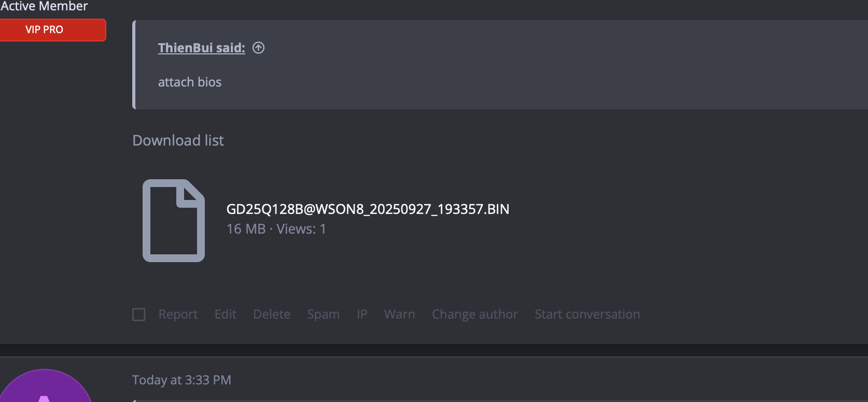
Task: Click the quoted post jump arrow icon
Action: click(258, 48)
